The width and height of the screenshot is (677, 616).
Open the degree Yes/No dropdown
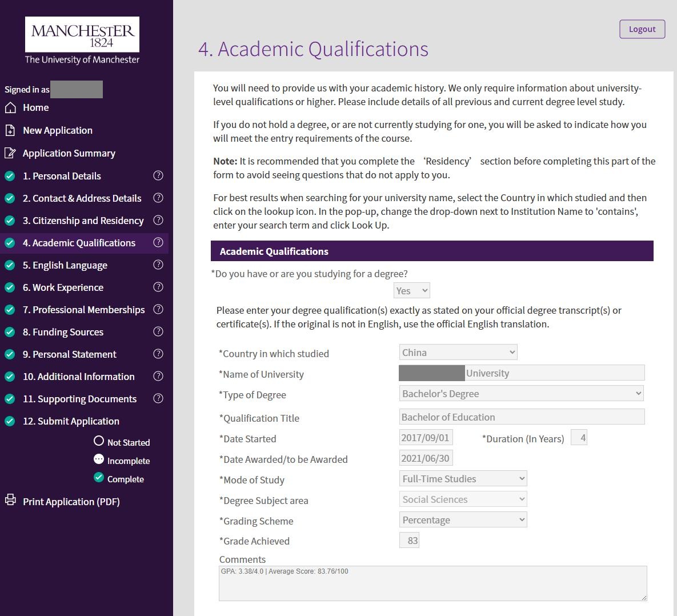coord(412,291)
